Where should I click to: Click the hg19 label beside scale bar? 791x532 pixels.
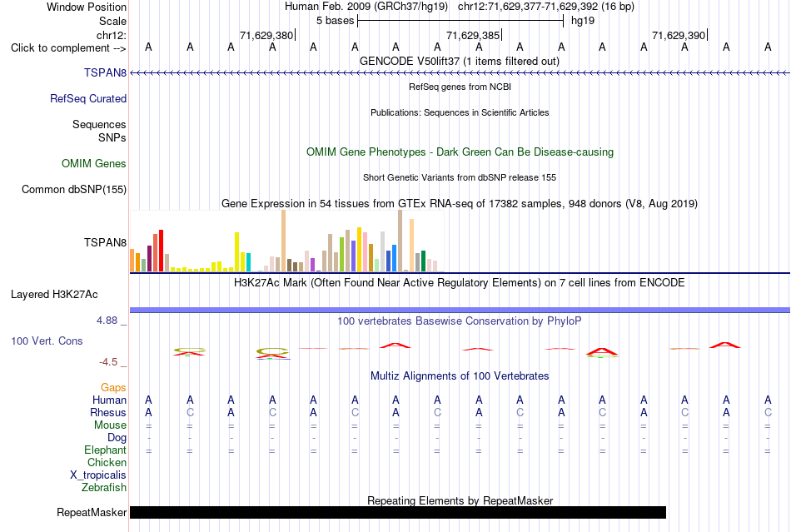(583, 21)
